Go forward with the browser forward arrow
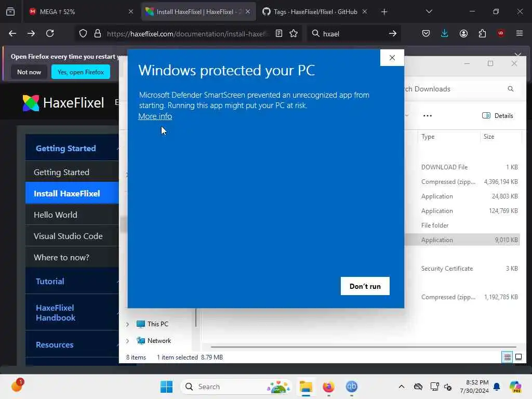 (x=31, y=33)
